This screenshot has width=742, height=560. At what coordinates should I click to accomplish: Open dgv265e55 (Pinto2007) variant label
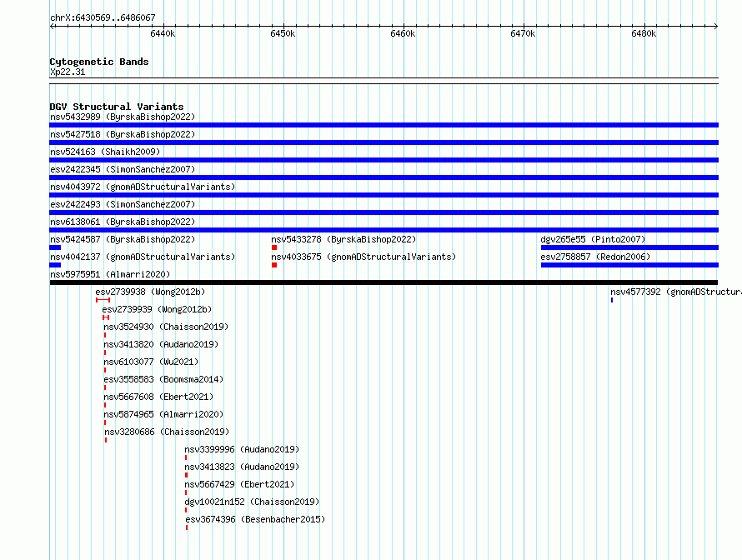click(x=593, y=239)
